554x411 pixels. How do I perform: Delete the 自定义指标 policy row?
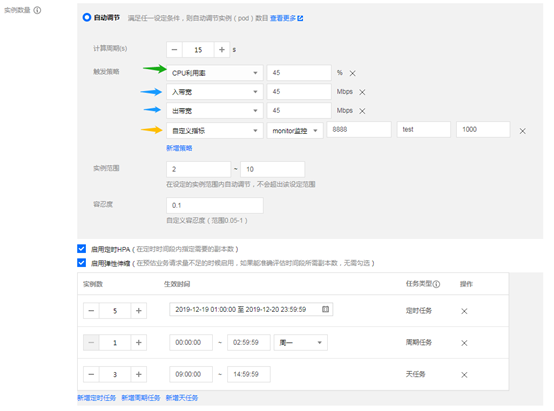pos(523,131)
